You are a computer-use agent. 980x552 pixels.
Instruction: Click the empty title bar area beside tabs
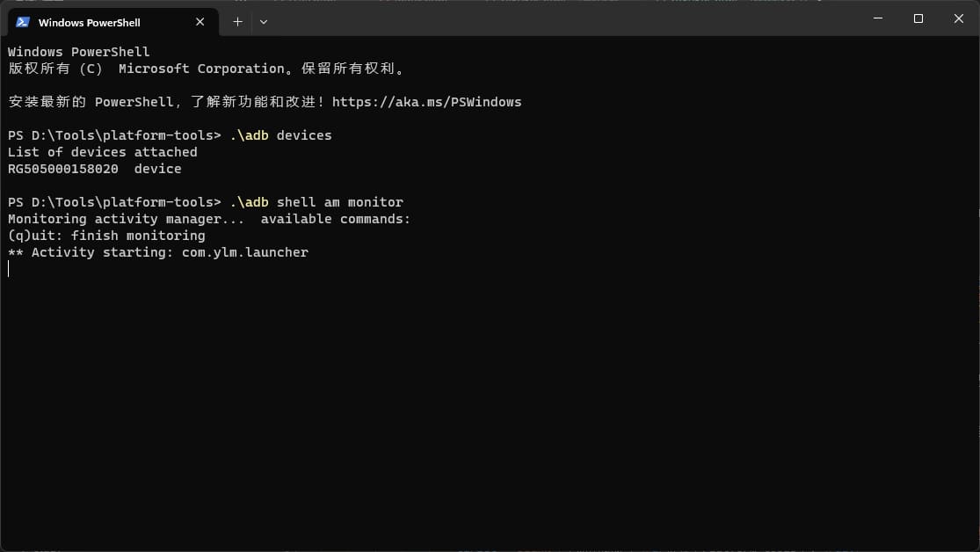pyautogui.click(x=563, y=18)
